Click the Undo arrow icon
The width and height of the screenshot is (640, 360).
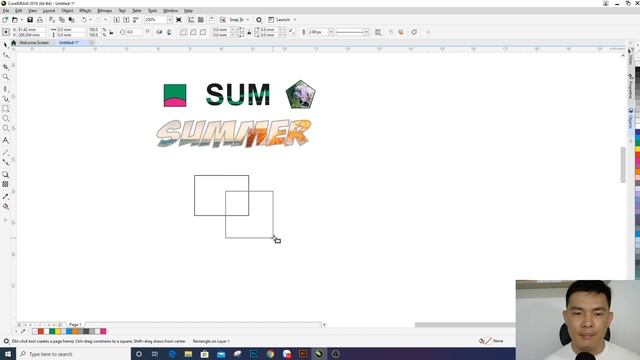click(84, 20)
